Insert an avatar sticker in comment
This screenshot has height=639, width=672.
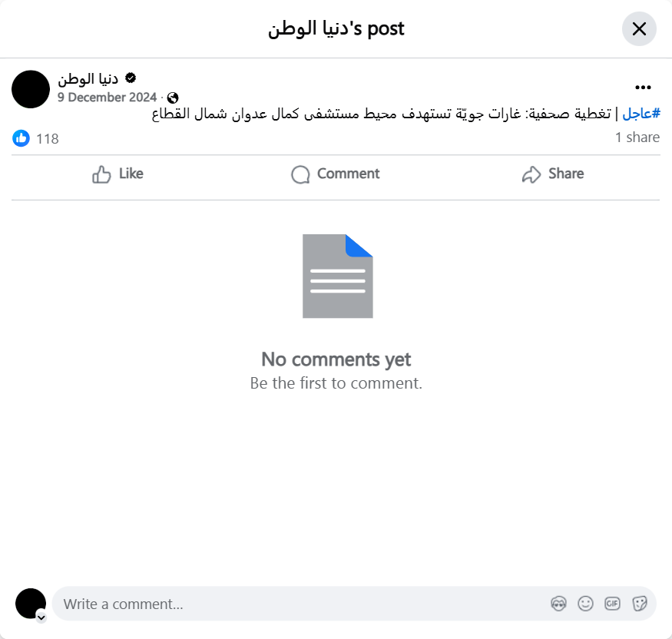[x=558, y=604]
